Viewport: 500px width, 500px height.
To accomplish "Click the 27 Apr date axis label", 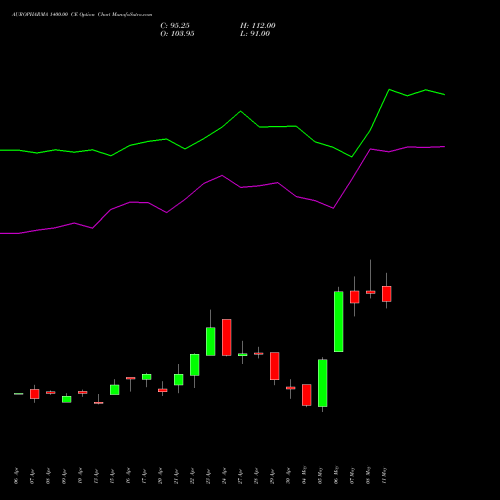I will pyautogui.click(x=241, y=476).
